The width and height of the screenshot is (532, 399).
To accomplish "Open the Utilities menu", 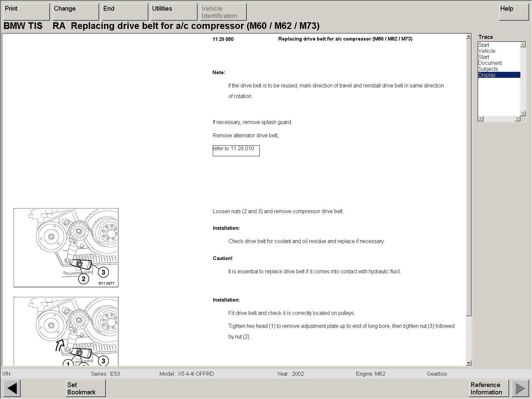I will [x=174, y=12].
